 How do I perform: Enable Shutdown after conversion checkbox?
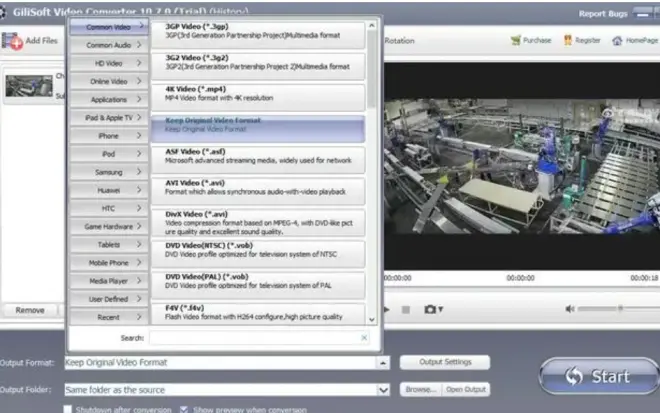68,409
